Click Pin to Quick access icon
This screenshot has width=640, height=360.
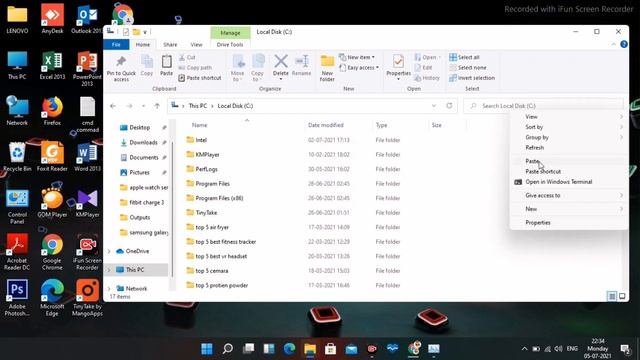point(121,62)
